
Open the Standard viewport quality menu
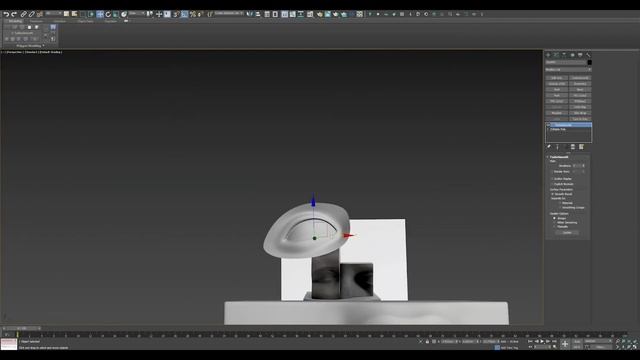(x=31, y=52)
